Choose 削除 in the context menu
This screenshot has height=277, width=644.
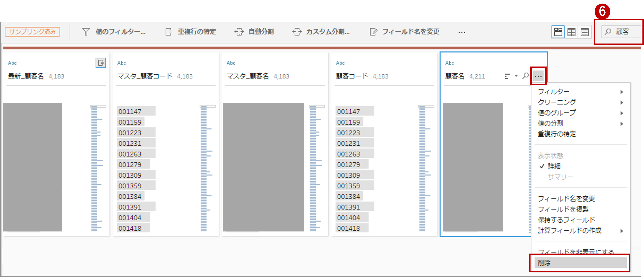tap(581, 263)
